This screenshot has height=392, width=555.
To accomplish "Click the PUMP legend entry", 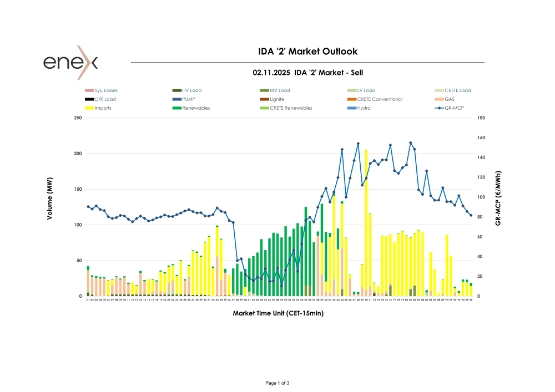I will coord(189,99).
